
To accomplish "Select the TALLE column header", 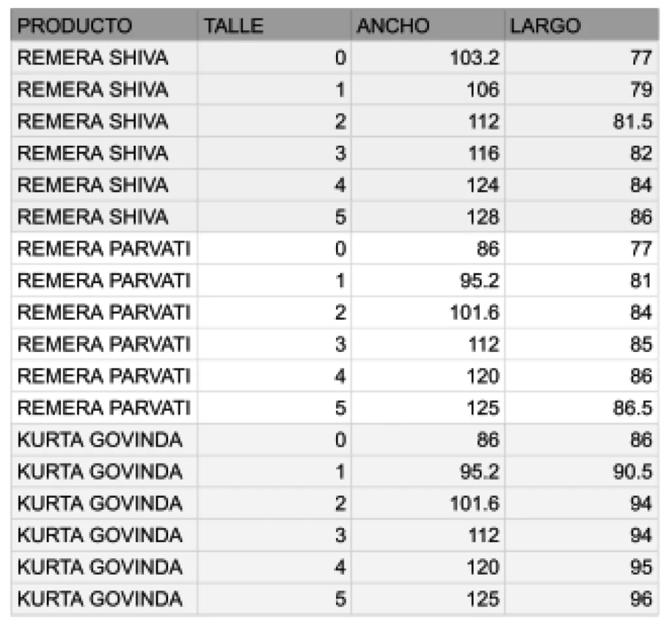I will 274,26.
